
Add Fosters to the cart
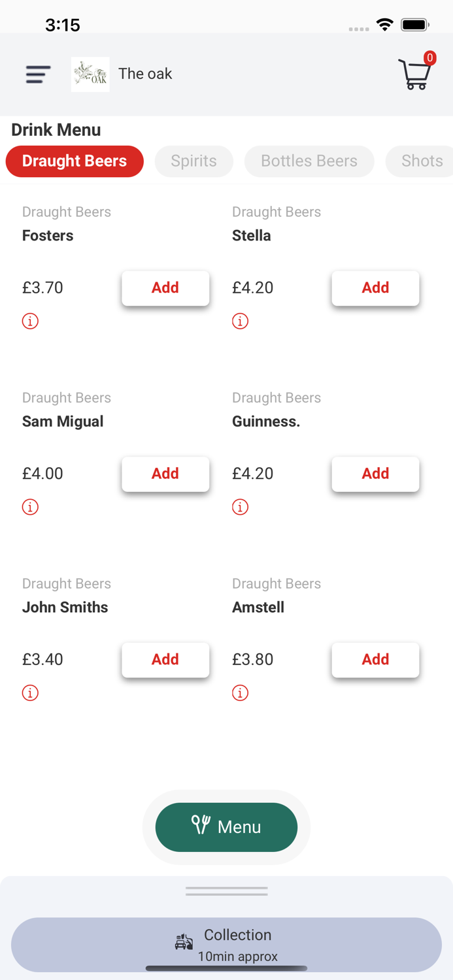pos(165,288)
